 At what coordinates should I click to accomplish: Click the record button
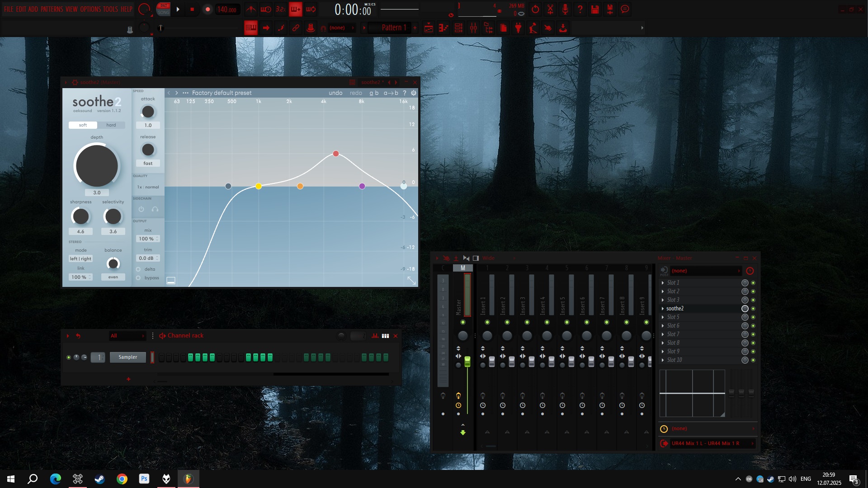pyautogui.click(x=208, y=9)
